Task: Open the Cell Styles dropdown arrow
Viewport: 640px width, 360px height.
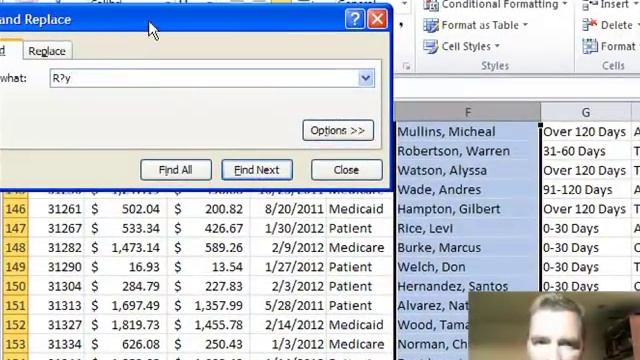Action: [x=497, y=46]
